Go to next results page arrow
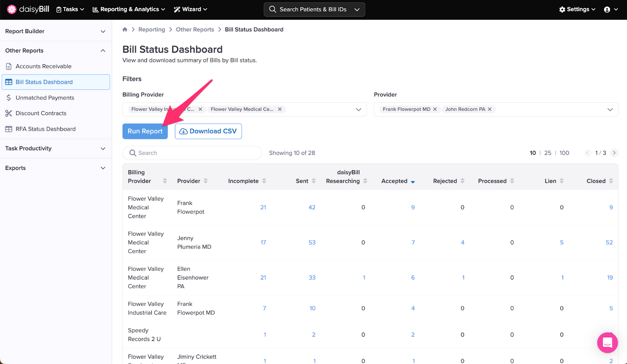Viewport: 627px width, 364px height. [614, 153]
